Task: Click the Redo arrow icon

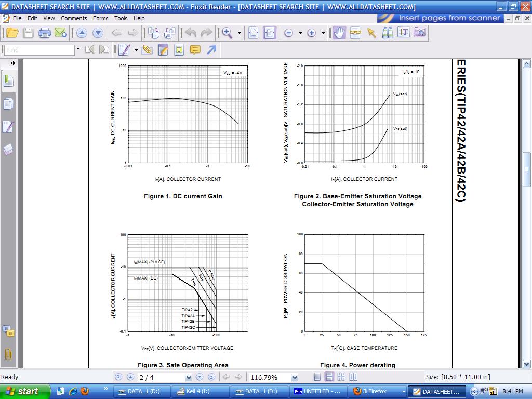Action: point(206,33)
